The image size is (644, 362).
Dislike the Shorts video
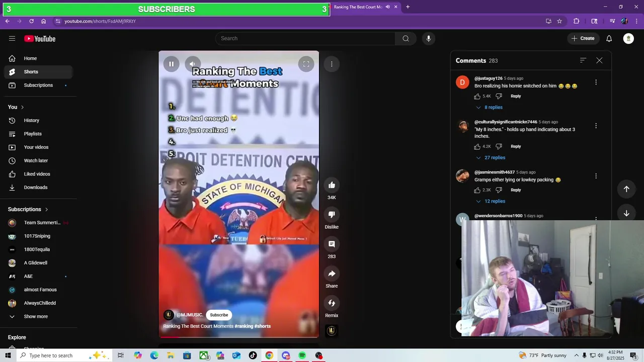pyautogui.click(x=332, y=215)
